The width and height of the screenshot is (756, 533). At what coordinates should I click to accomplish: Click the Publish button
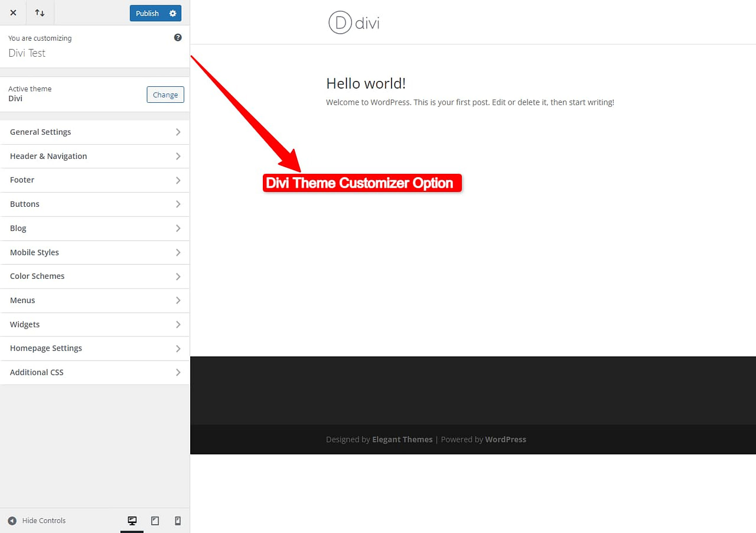coord(146,13)
